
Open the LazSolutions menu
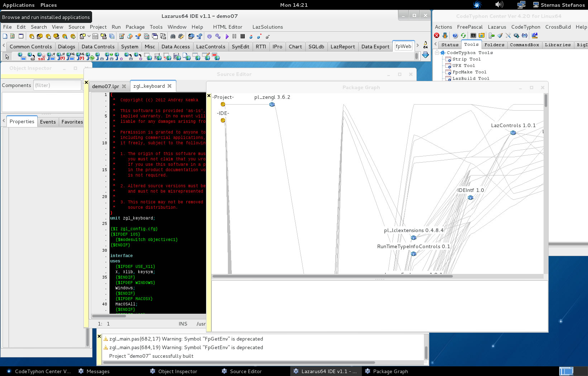pos(268,27)
